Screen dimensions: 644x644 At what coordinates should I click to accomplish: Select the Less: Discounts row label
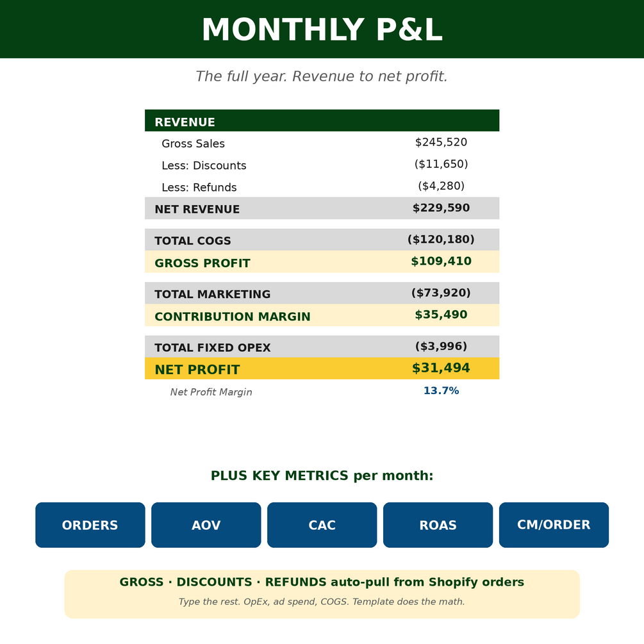click(x=204, y=165)
